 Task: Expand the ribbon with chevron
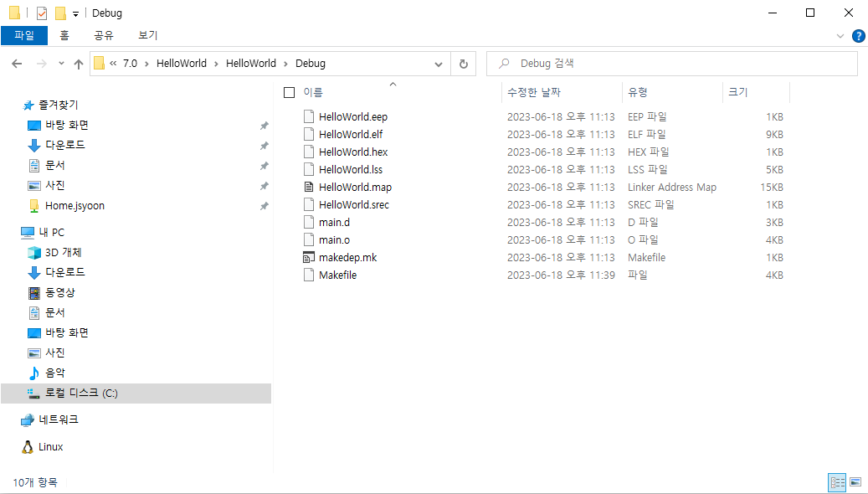pyautogui.click(x=840, y=36)
